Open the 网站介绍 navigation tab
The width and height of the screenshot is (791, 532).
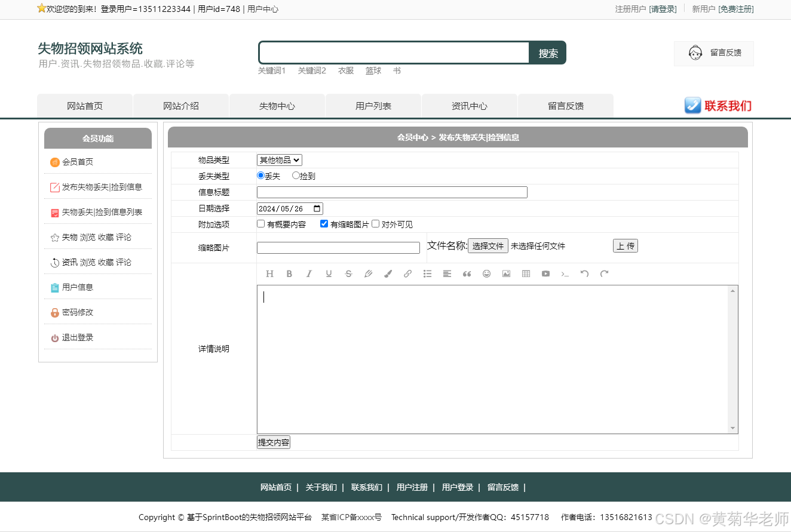(181, 106)
